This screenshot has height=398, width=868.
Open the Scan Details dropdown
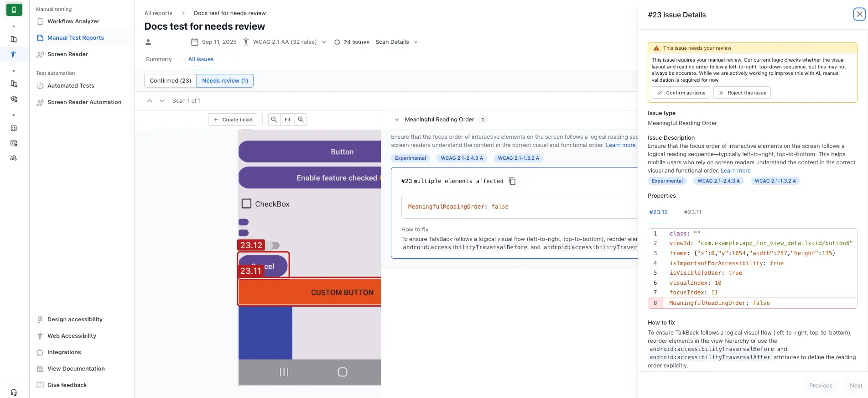[x=396, y=42]
